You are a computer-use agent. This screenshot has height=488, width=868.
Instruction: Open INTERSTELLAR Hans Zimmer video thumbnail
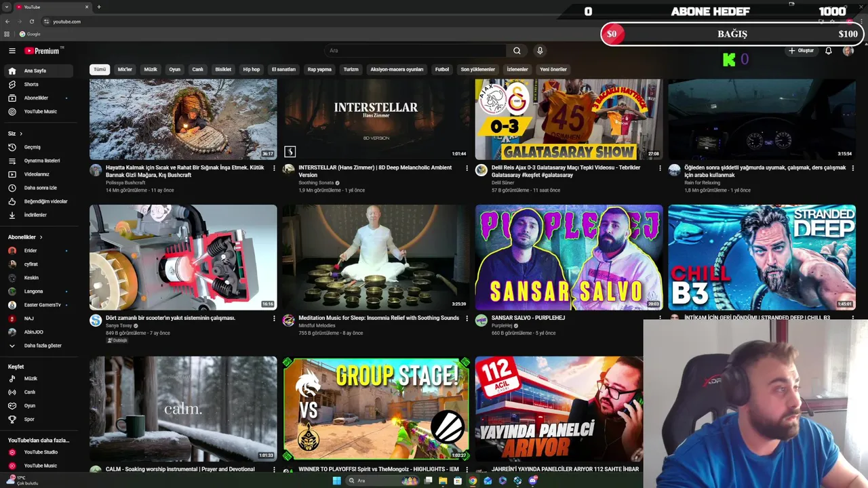pos(376,119)
